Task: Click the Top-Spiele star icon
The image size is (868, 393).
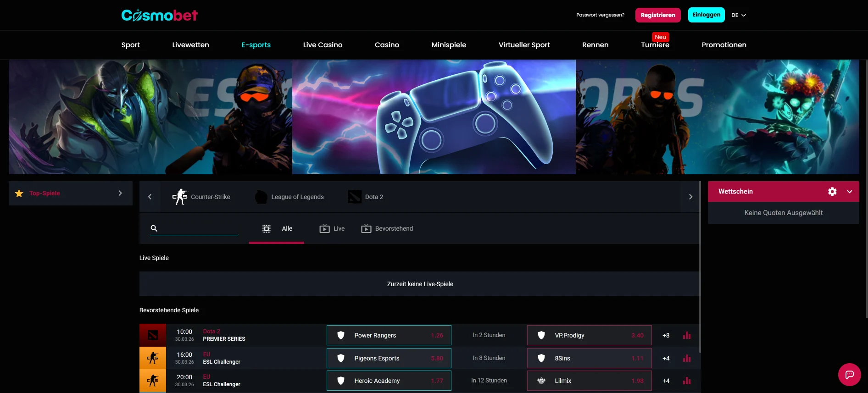Action: pos(19,193)
